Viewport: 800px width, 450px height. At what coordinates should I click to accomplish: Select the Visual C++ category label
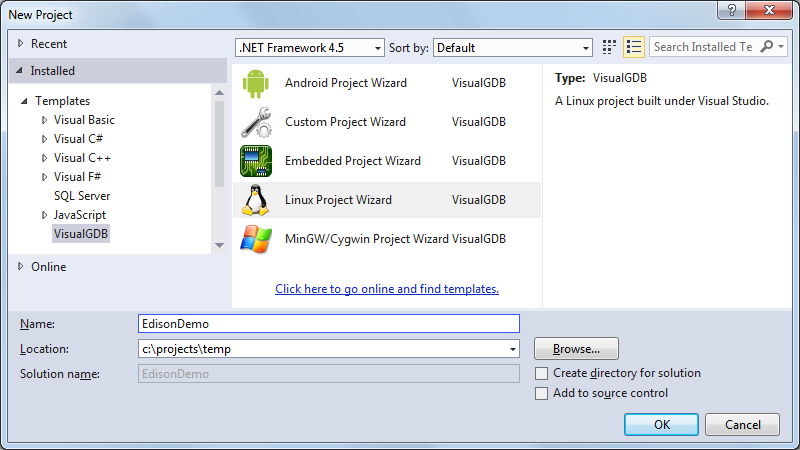(82, 158)
